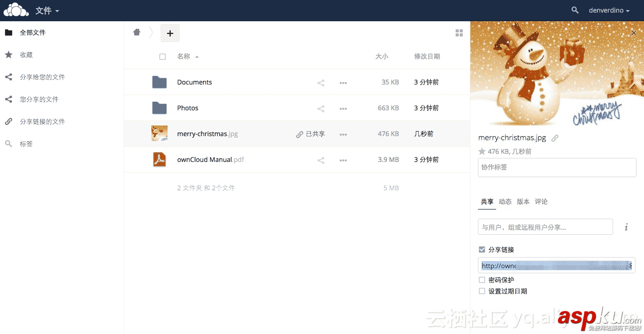Uncheck the 分享链接 checkbox
Image resolution: width=644 pixels, height=334 pixels.
[x=481, y=249]
